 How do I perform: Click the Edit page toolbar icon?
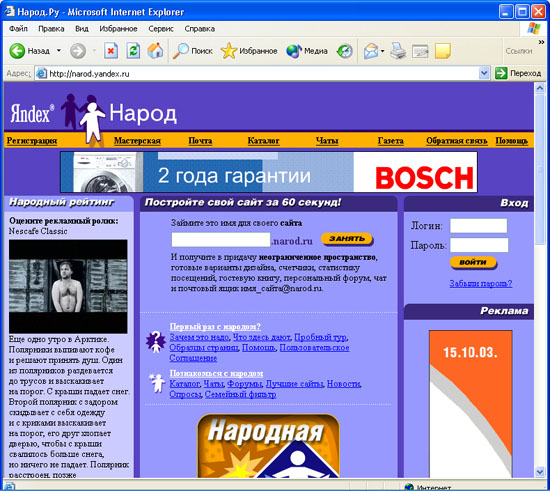[x=420, y=51]
